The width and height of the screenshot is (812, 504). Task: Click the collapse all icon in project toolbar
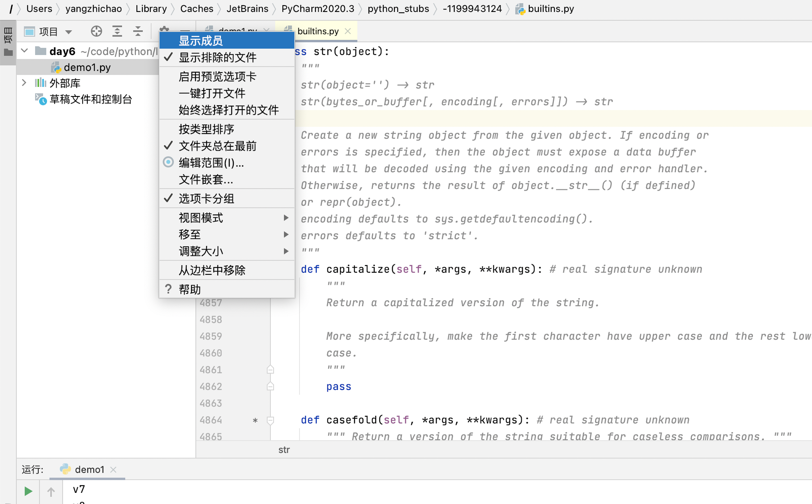tap(138, 31)
